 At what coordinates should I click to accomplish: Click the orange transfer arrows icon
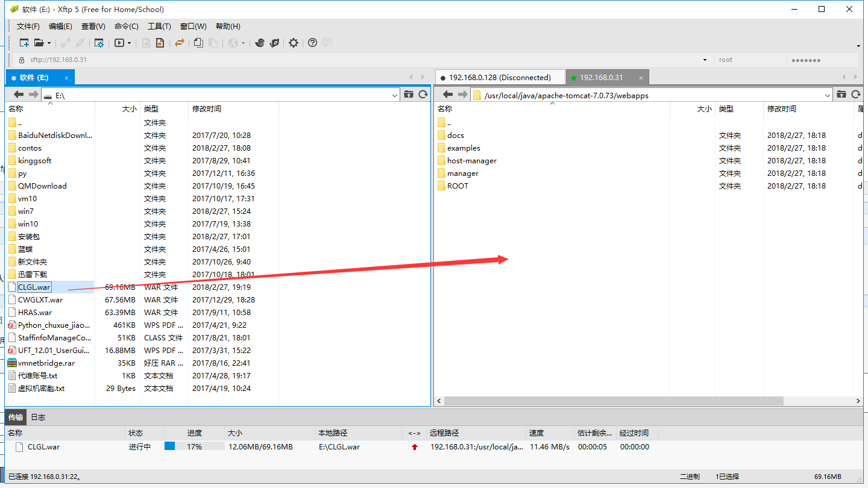click(179, 43)
